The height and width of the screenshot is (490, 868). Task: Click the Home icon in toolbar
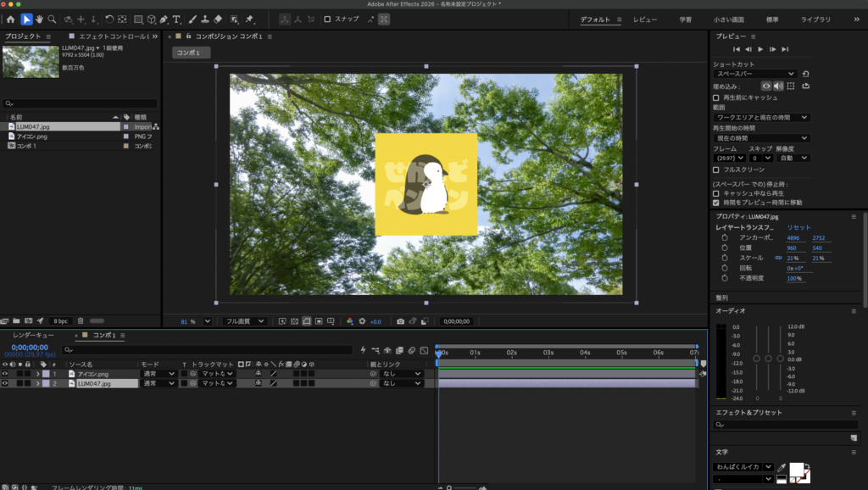(10, 19)
